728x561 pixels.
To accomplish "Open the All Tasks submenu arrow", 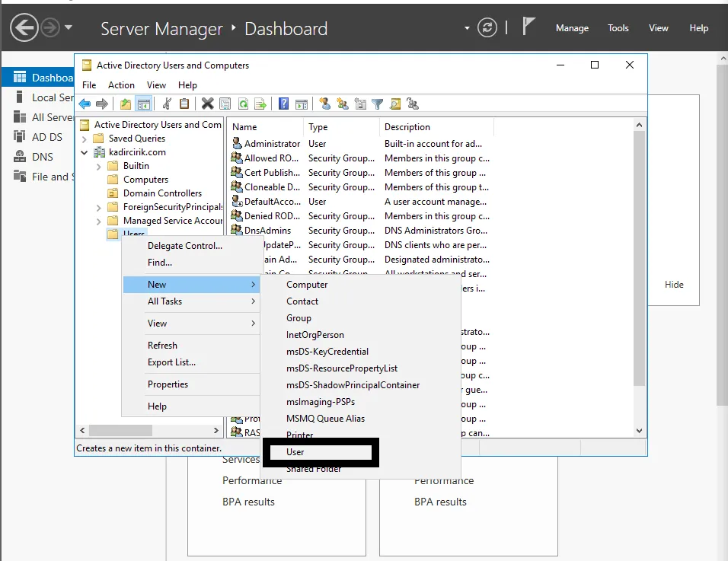I will [253, 301].
